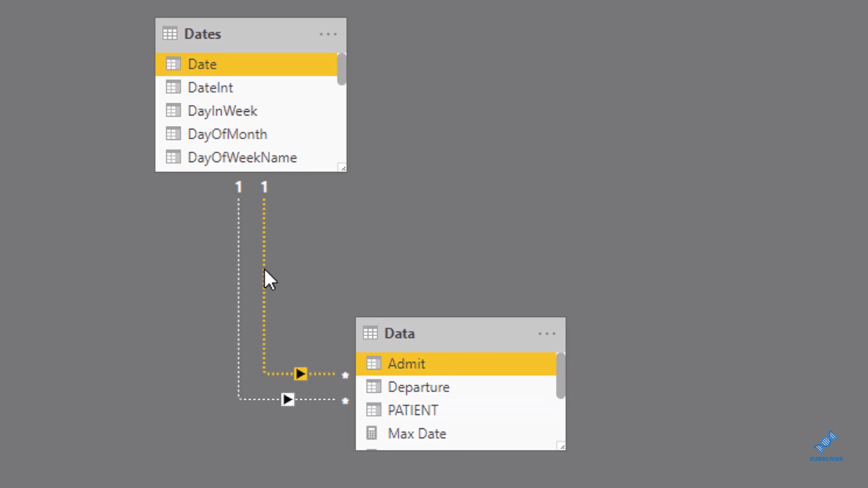Click the Data table vertical scrollbar thumb
This screenshot has height=488, width=868.
pos(560,376)
